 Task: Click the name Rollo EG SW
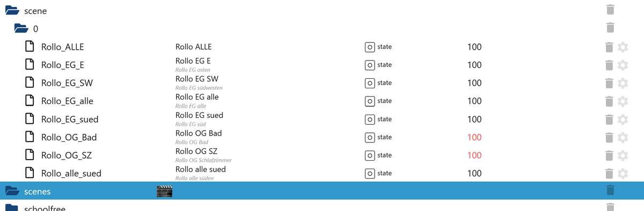[197, 79]
